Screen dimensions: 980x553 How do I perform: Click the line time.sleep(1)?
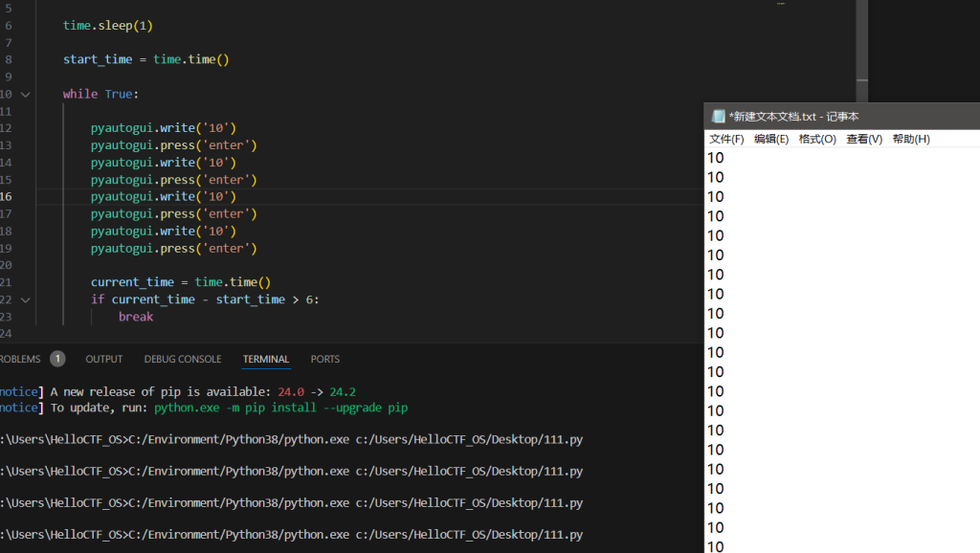[x=107, y=26]
